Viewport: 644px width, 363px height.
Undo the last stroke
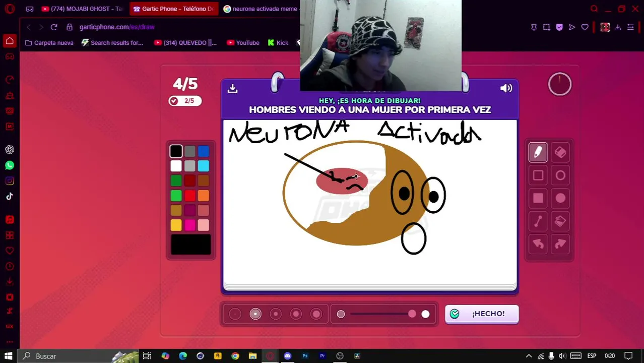tap(538, 245)
